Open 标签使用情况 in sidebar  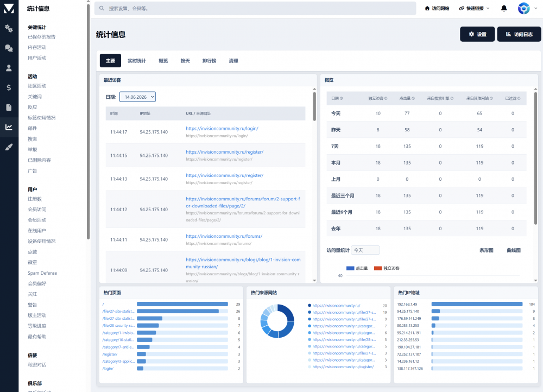pos(42,118)
